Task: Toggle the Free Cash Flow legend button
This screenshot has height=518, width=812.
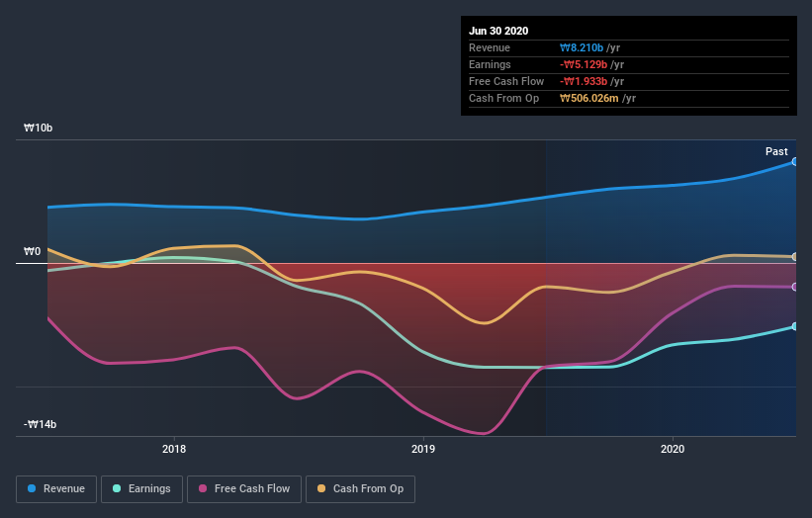Action: coord(244,489)
